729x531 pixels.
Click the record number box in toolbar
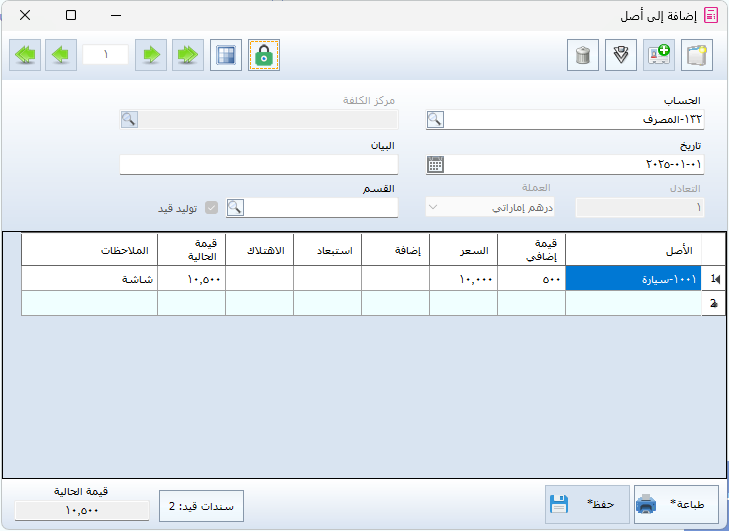tap(105, 55)
